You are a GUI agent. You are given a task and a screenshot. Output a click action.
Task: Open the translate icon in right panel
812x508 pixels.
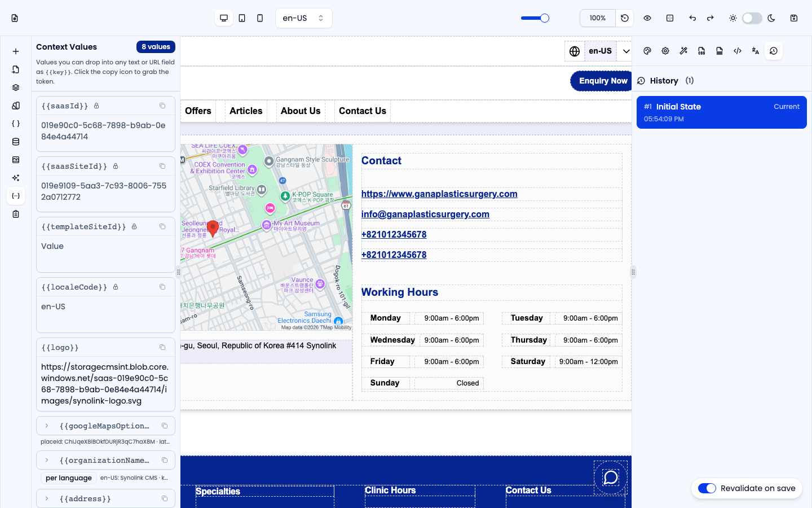click(x=756, y=51)
